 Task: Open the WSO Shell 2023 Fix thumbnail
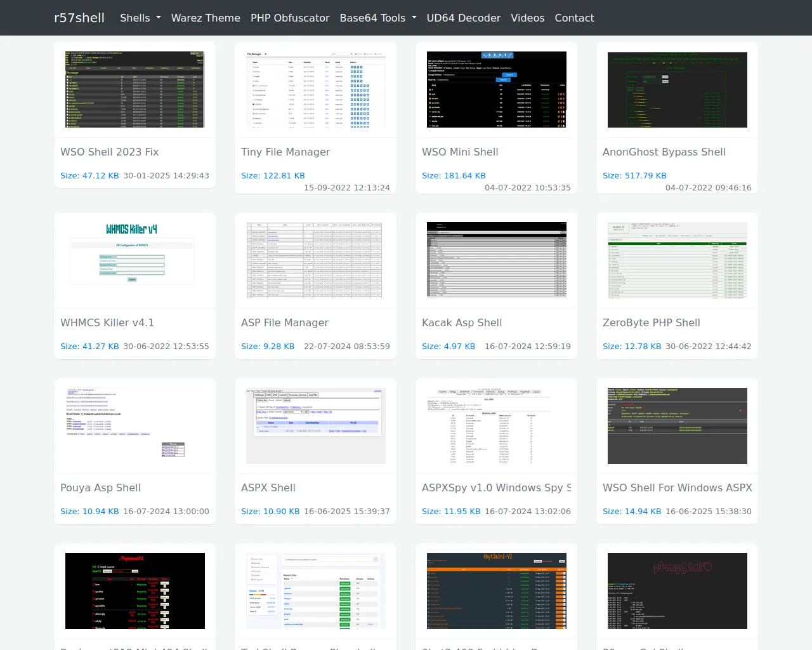135,90
